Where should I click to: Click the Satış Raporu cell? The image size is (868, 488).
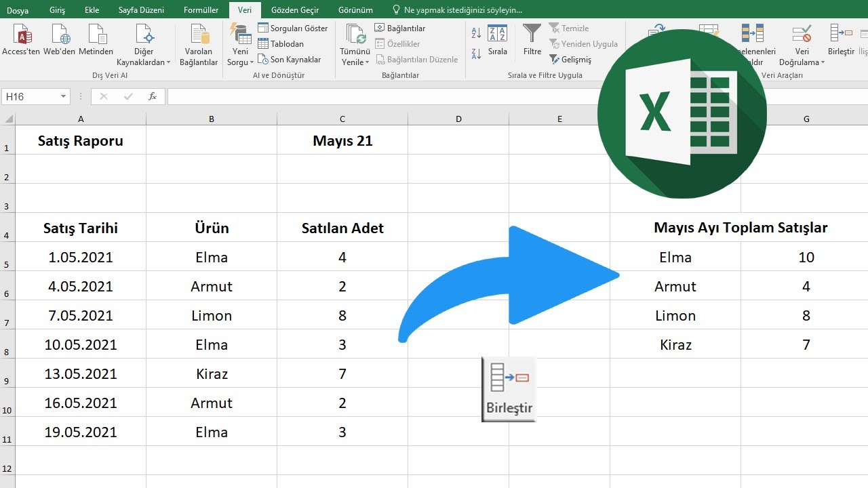(81, 140)
